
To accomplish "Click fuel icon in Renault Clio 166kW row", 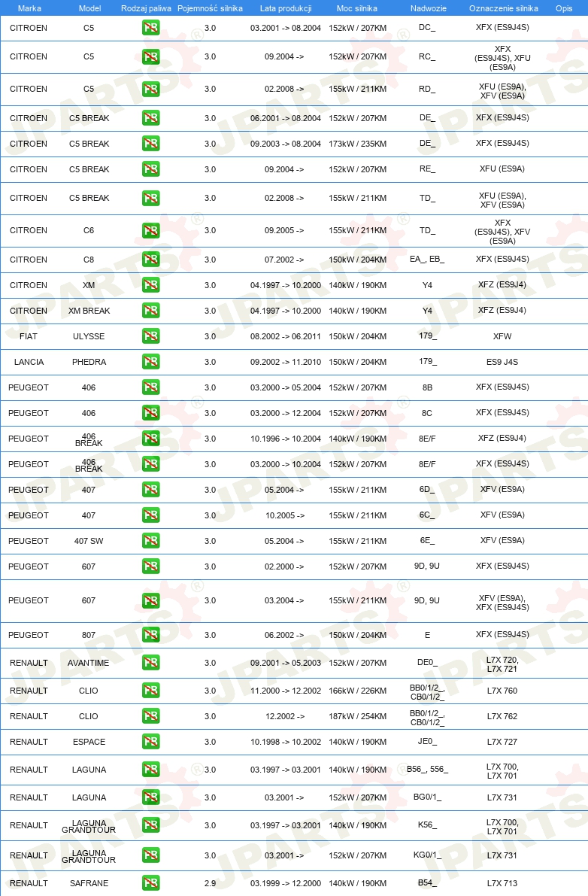I will (x=150, y=691).
